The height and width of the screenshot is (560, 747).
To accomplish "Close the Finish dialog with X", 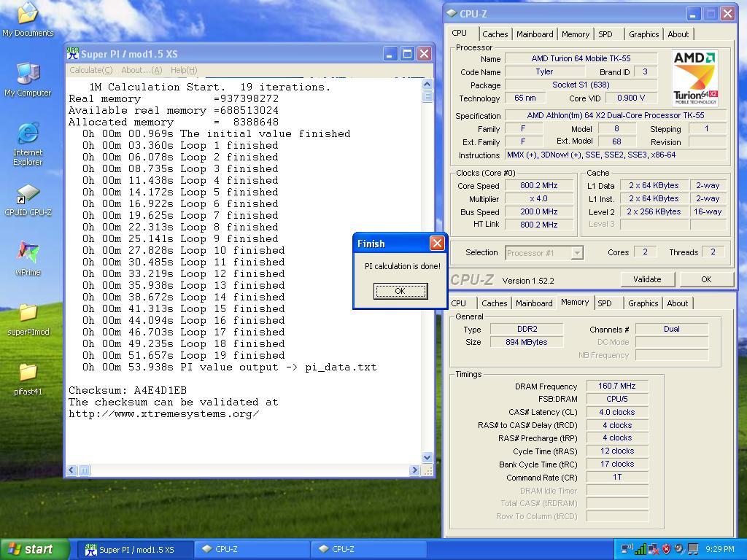I will coord(437,244).
